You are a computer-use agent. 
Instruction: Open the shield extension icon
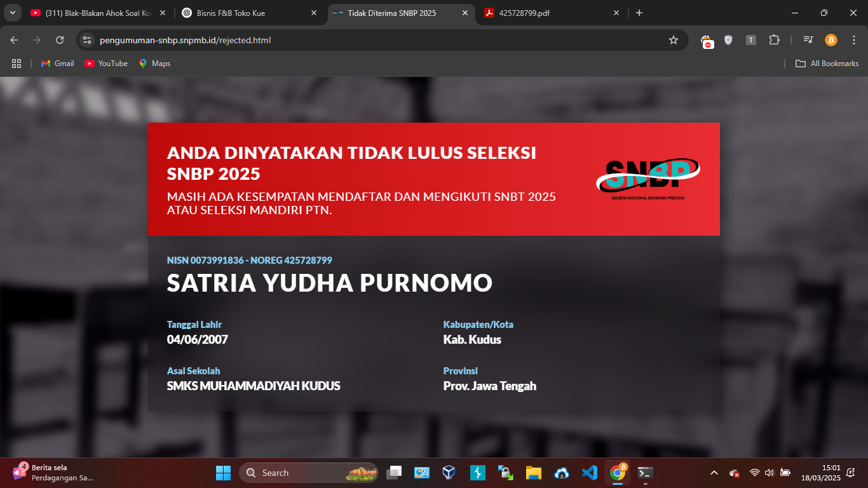tap(728, 40)
